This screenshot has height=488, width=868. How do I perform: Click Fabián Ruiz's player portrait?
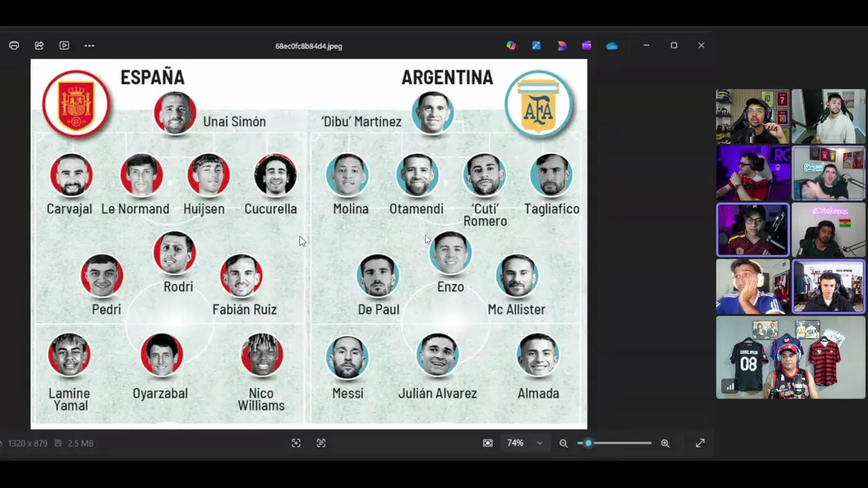tap(241, 276)
